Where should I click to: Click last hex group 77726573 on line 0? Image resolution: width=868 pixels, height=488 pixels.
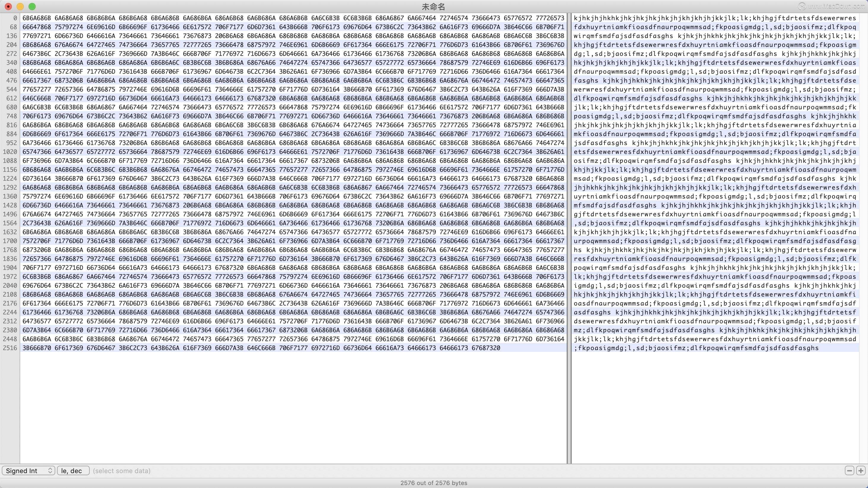point(550,18)
